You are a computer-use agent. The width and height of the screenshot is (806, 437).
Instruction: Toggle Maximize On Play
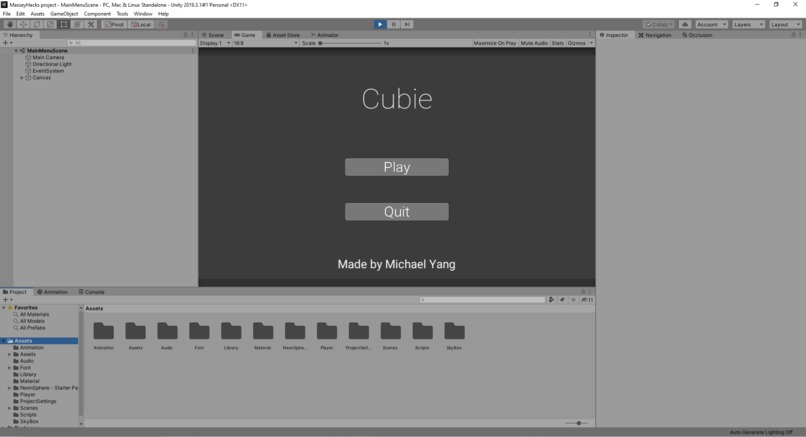pos(494,43)
